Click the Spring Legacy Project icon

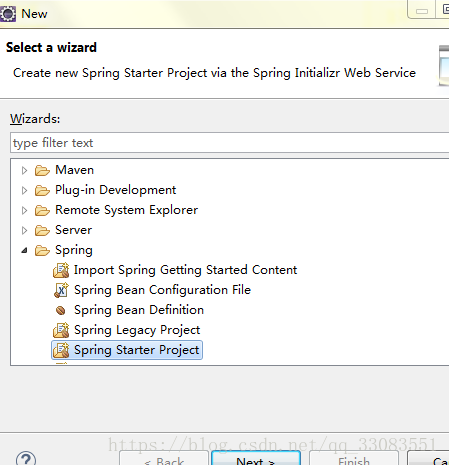click(61, 330)
